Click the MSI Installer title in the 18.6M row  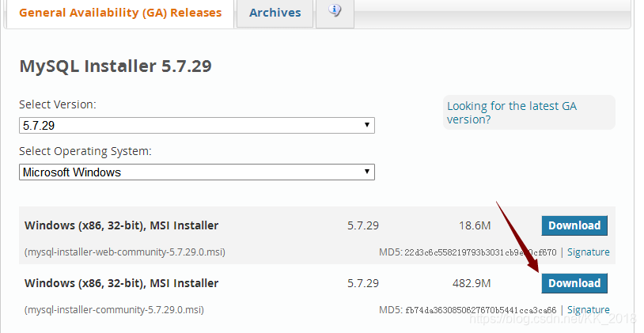tap(122, 225)
